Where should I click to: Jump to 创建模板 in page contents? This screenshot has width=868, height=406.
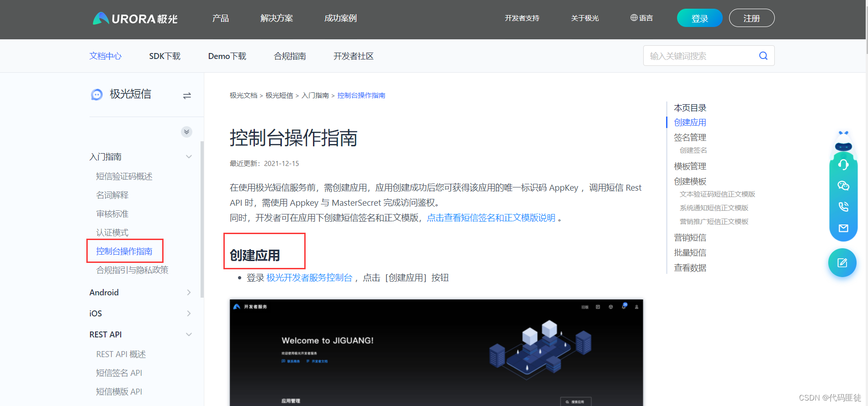tap(690, 182)
